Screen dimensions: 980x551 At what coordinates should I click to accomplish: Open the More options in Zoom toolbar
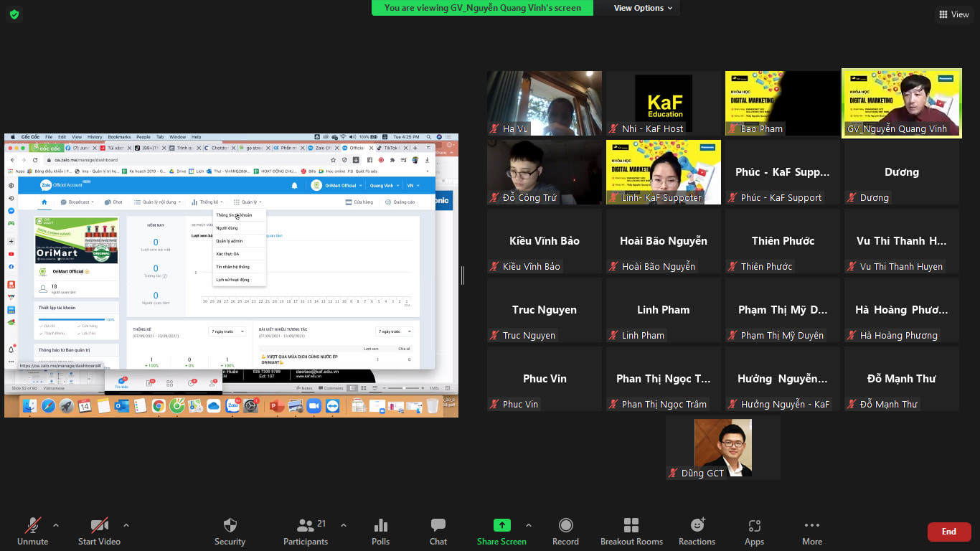[x=812, y=532]
